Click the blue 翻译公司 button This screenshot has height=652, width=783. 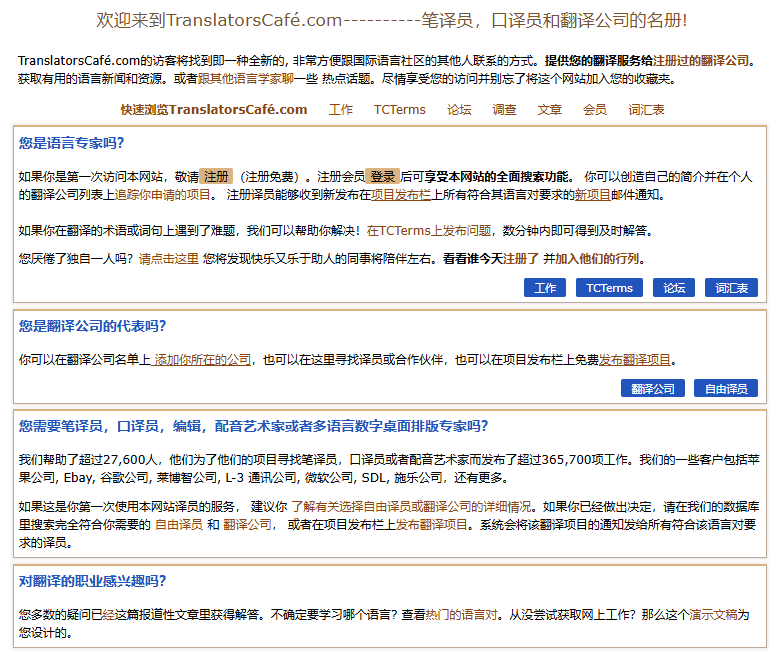coord(652,389)
